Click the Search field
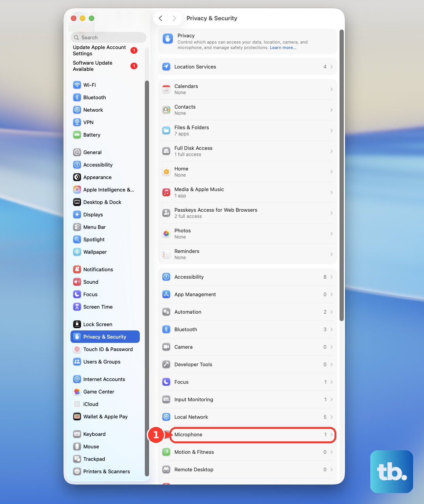This screenshot has width=424, height=504. (x=108, y=37)
